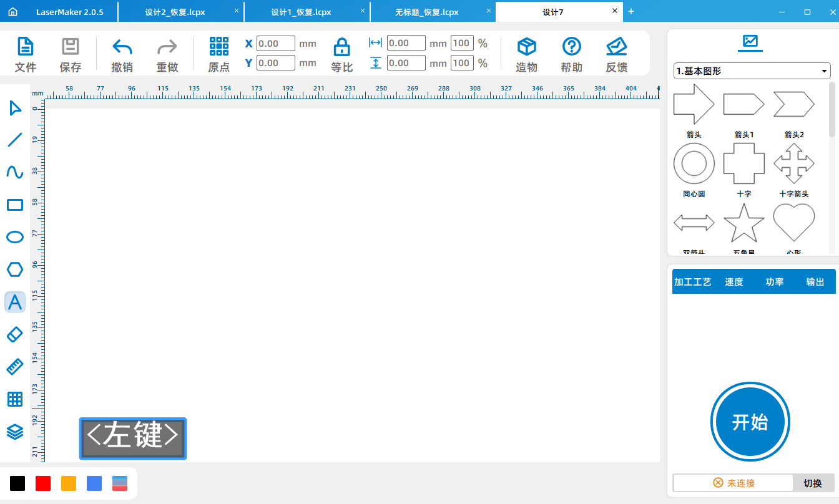This screenshot has width=839, height=504.
Task: Open the layers stack tool
Action: [15, 432]
